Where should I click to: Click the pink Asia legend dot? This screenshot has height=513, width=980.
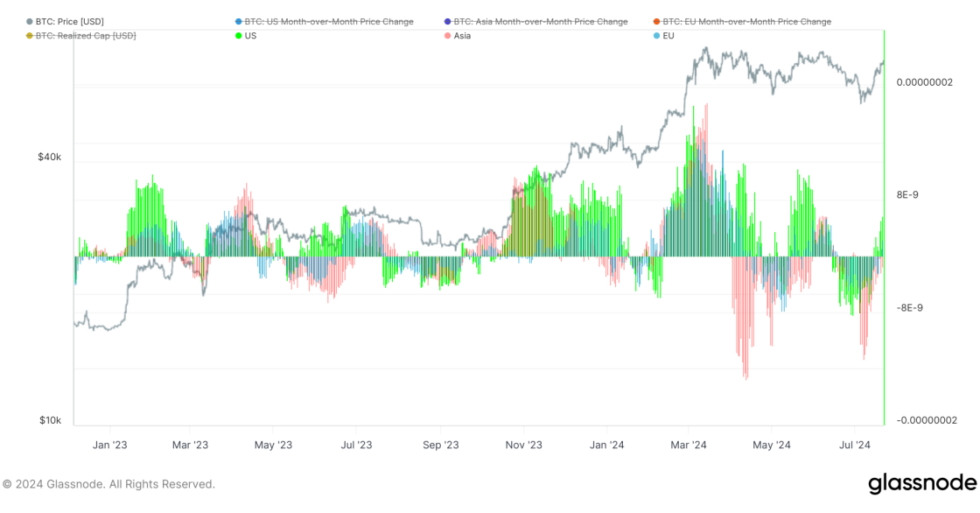click(x=448, y=36)
